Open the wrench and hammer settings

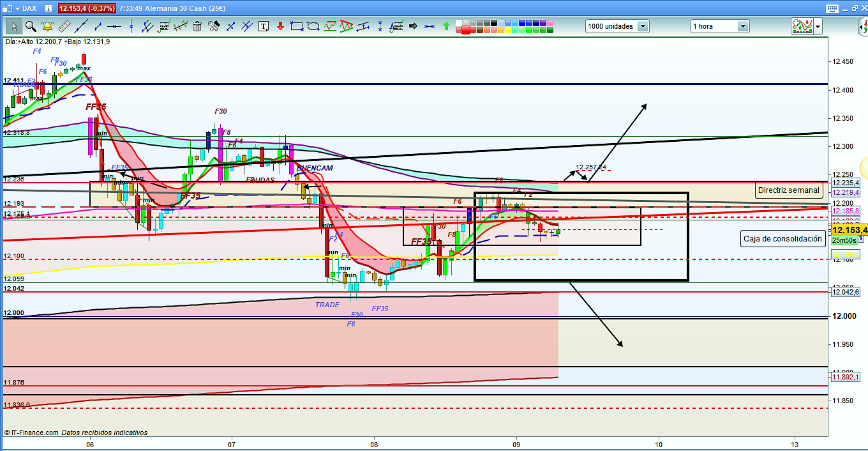[x=214, y=26]
